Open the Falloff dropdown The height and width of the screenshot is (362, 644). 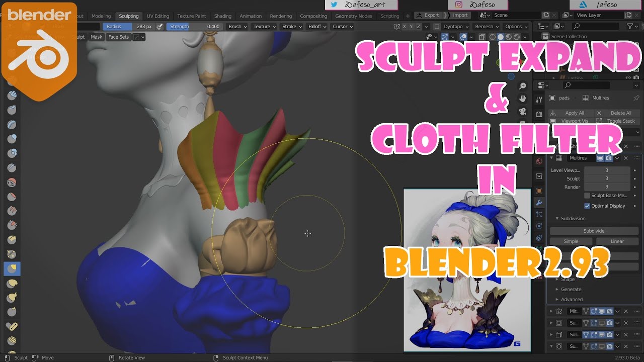coord(317,27)
